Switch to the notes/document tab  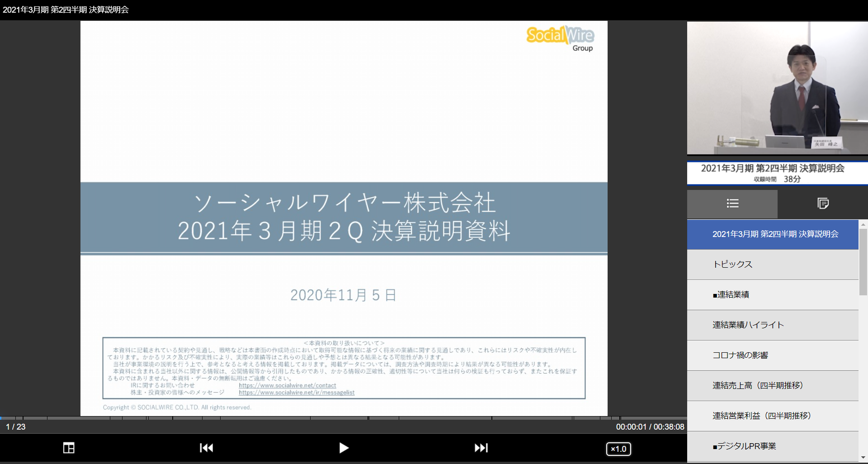pyautogui.click(x=823, y=204)
